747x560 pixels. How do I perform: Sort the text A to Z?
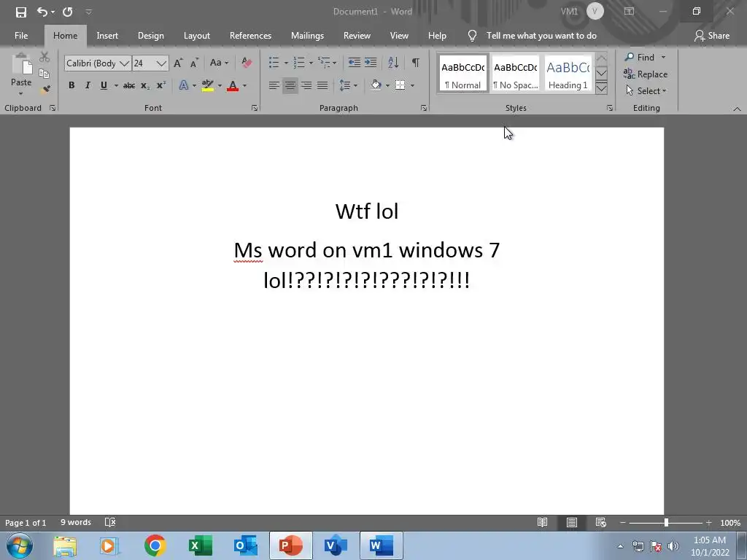[x=393, y=63]
